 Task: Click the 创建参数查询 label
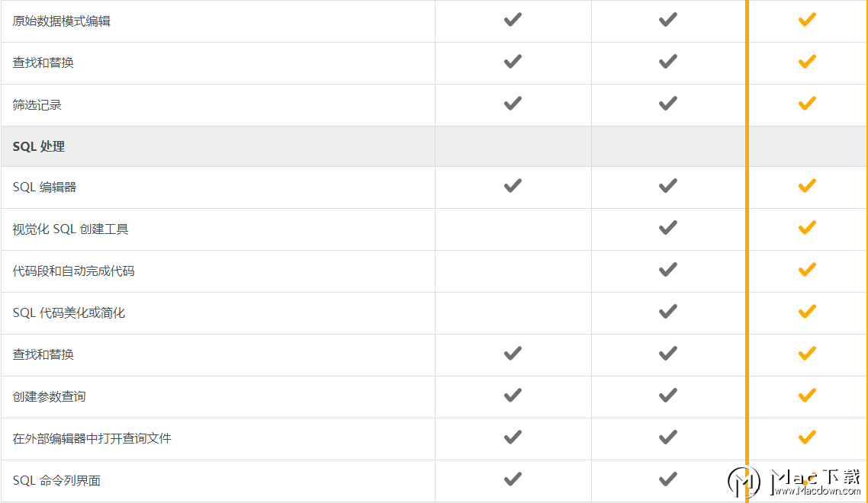(x=50, y=397)
